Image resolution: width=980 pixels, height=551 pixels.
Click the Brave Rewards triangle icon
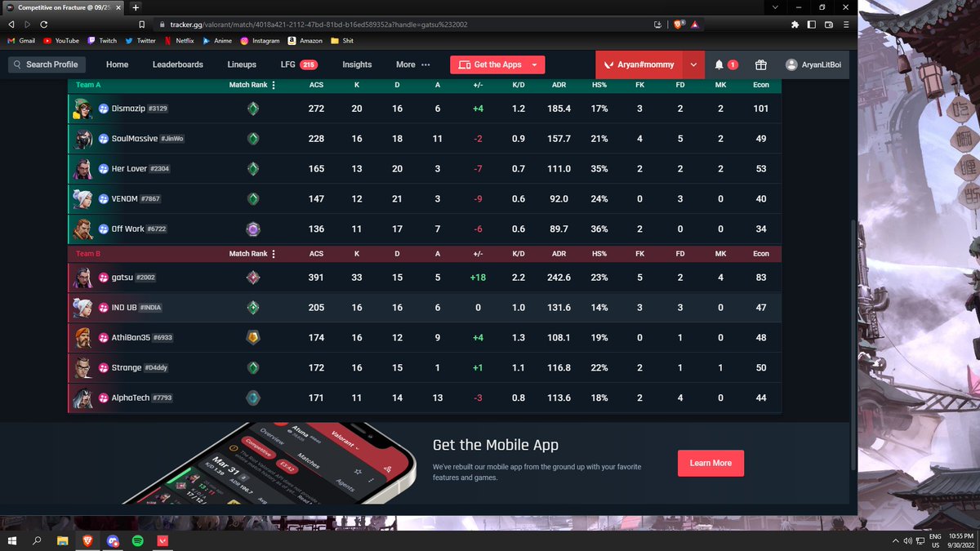click(x=694, y=24)
